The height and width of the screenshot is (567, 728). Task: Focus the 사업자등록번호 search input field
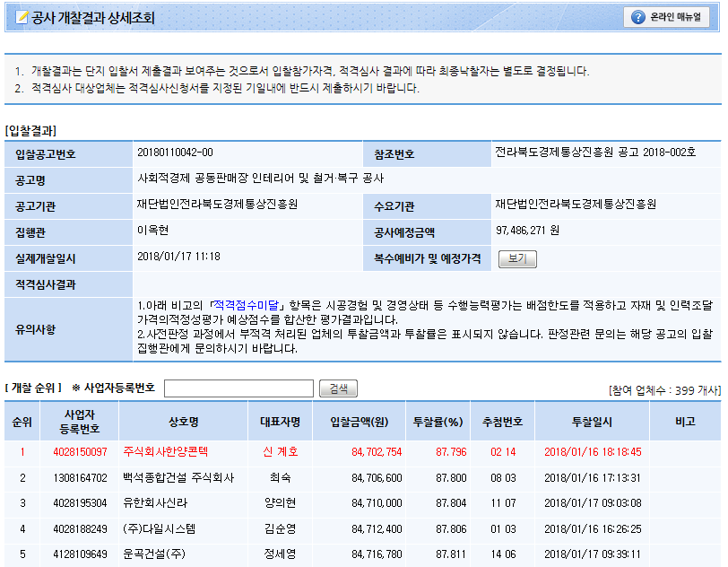click(238, 388)
